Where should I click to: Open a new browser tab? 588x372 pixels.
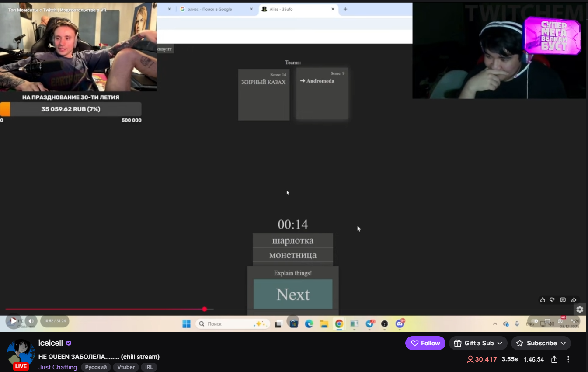(345, 9)
